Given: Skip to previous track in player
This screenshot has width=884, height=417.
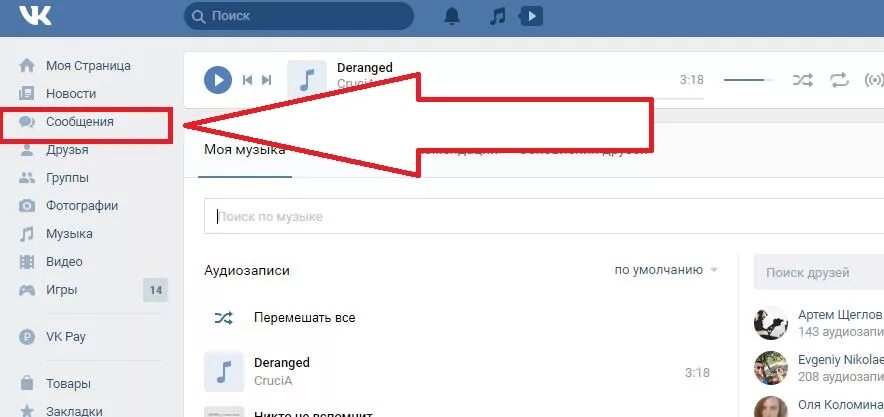Looking at the screenshot, I should pos(247,80).
